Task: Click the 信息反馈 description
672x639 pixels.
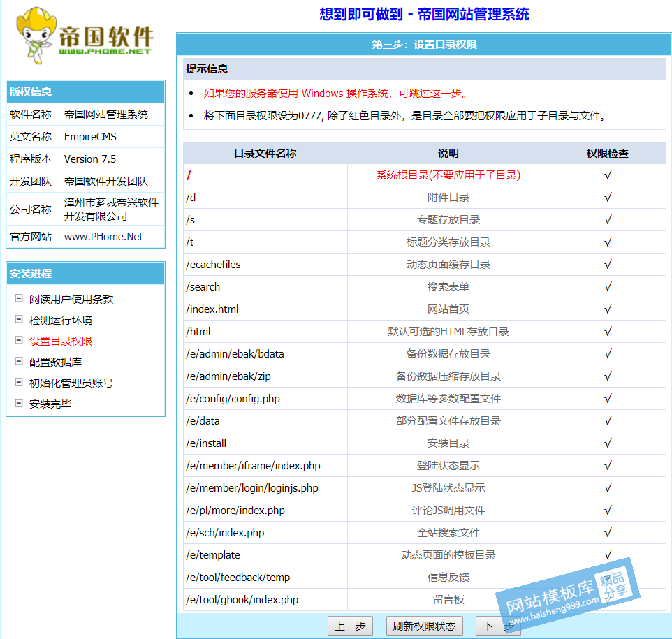Action: (448, 578)
